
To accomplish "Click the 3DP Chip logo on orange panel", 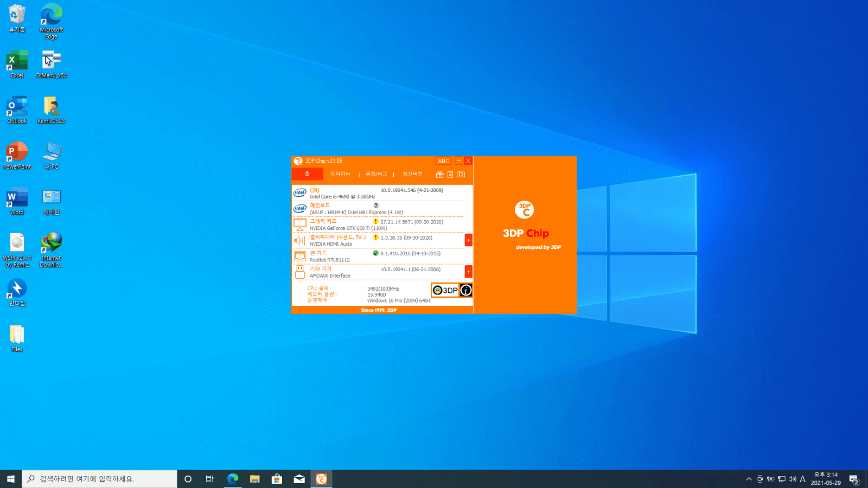I will pyautogui.click(x=525, y=209).
